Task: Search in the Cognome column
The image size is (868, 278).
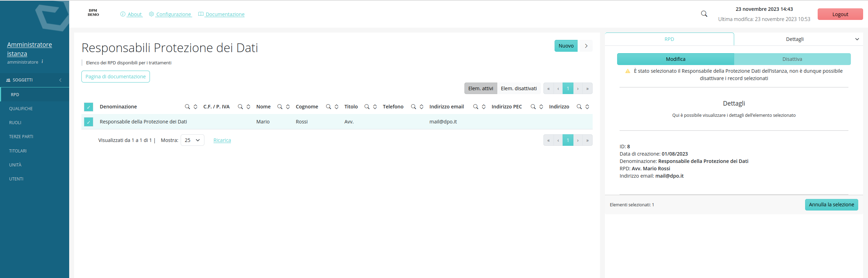Action: pos(328,107)
